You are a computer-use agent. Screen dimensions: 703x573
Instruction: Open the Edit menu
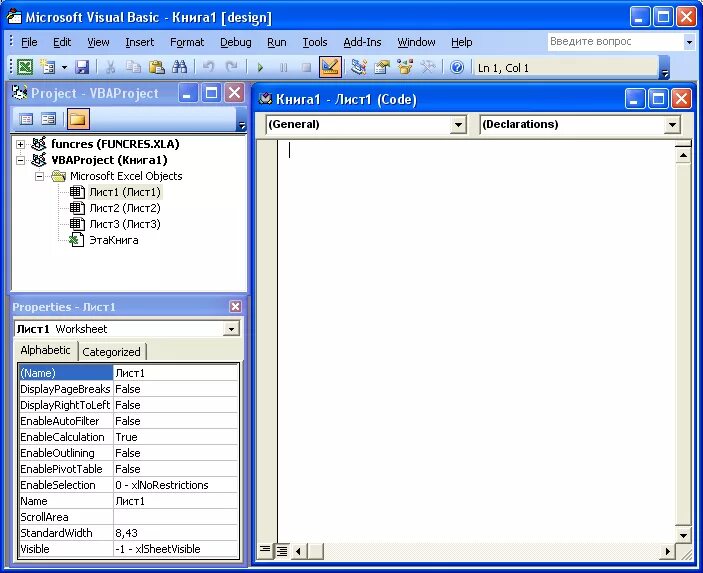(62, 42)
